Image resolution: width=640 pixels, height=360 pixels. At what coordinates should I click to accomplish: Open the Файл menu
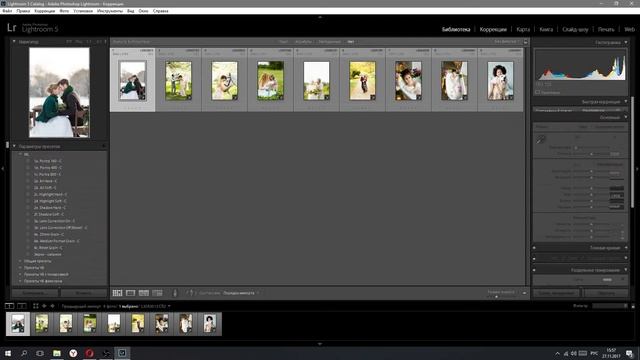[x=7, y=11]
